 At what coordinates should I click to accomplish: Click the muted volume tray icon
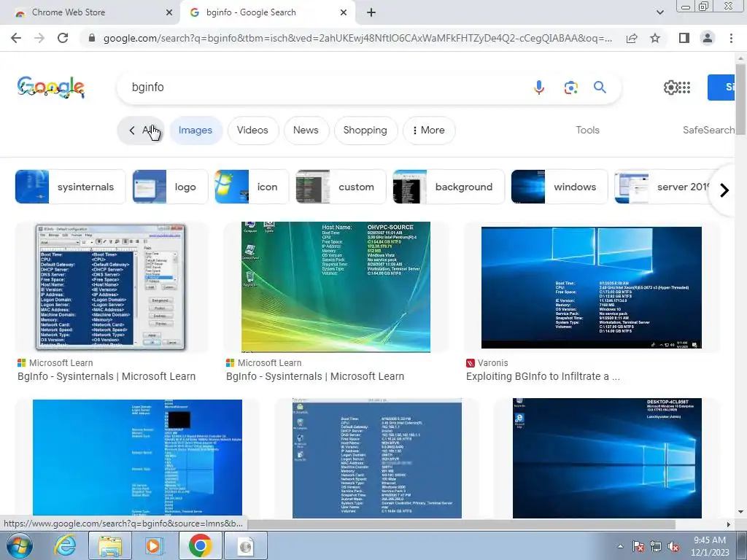click(673, 546)
